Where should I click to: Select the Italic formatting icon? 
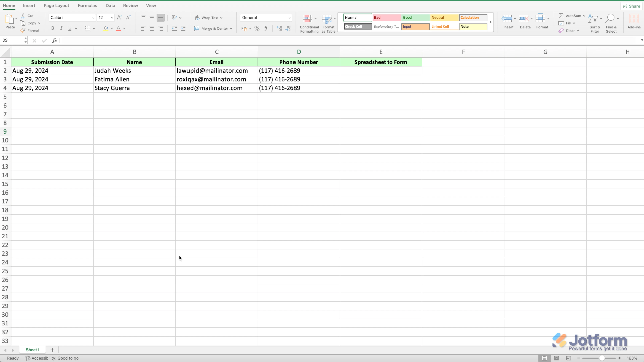click(62, 28)
